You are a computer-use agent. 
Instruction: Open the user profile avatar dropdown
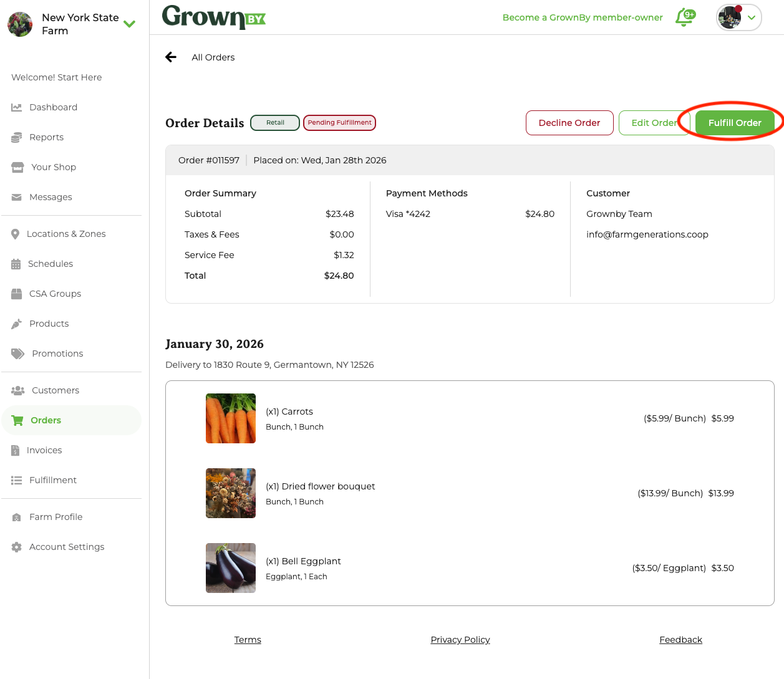tap(738, 17)
